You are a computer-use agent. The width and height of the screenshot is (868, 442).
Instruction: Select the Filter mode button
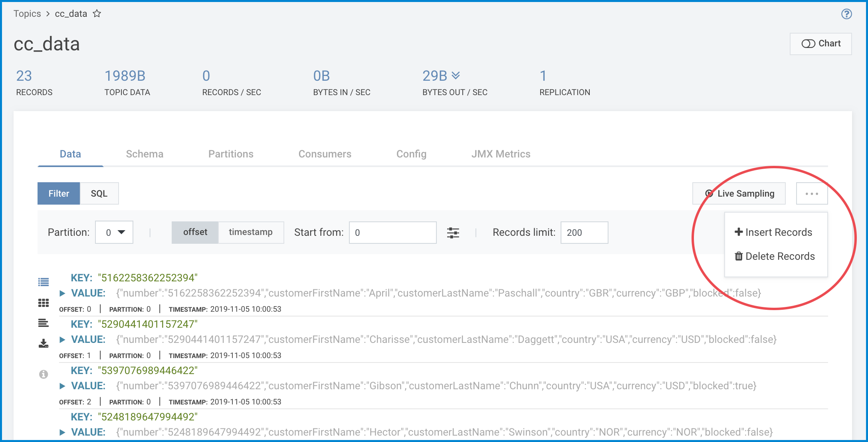(59, 193)
